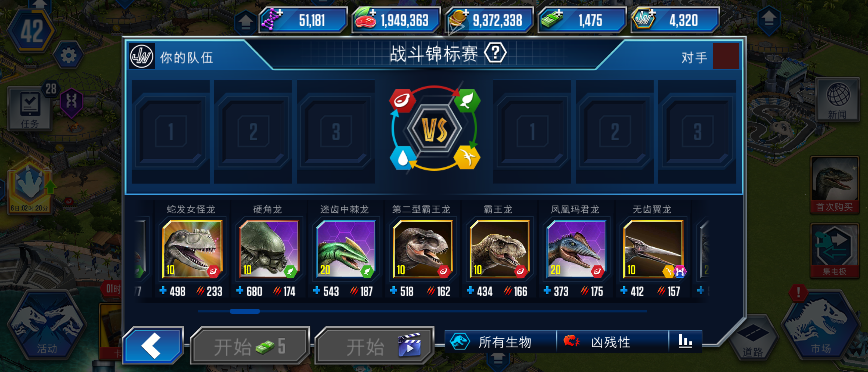Open the 凶残性 sort filter
This screenshot has width=868, height=372.
pos(613,341)
